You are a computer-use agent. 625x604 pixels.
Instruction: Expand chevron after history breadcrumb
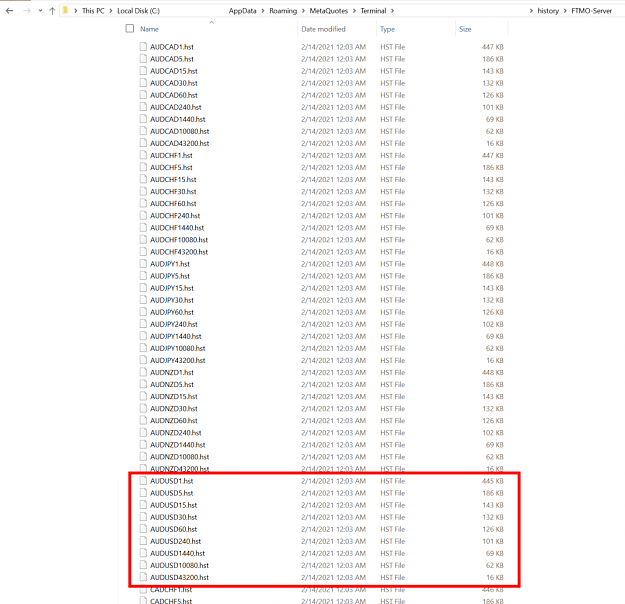[565, 11]
